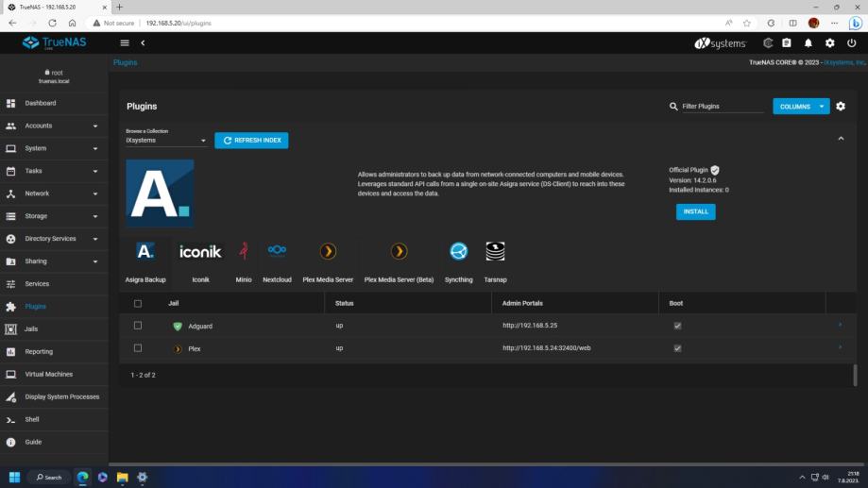Open Plugins in sidebar
The width and height of the screenshot is (868, 488).
pos(54,307)
